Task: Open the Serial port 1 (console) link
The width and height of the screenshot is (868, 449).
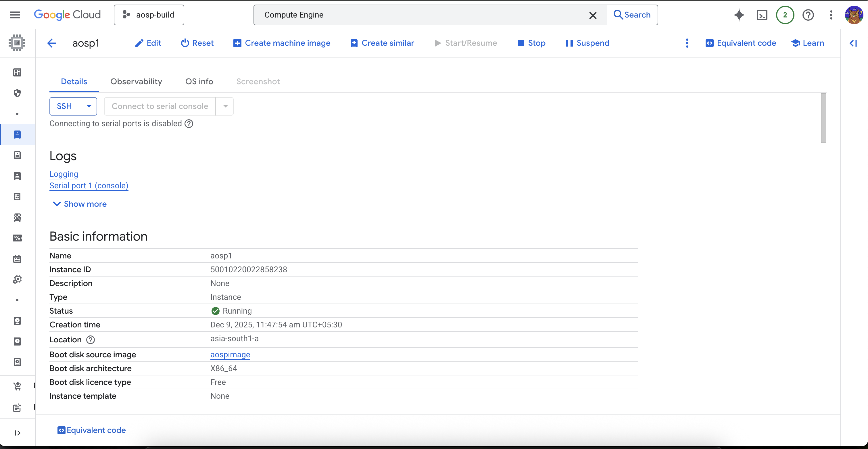Action: [x=89, y=186]
